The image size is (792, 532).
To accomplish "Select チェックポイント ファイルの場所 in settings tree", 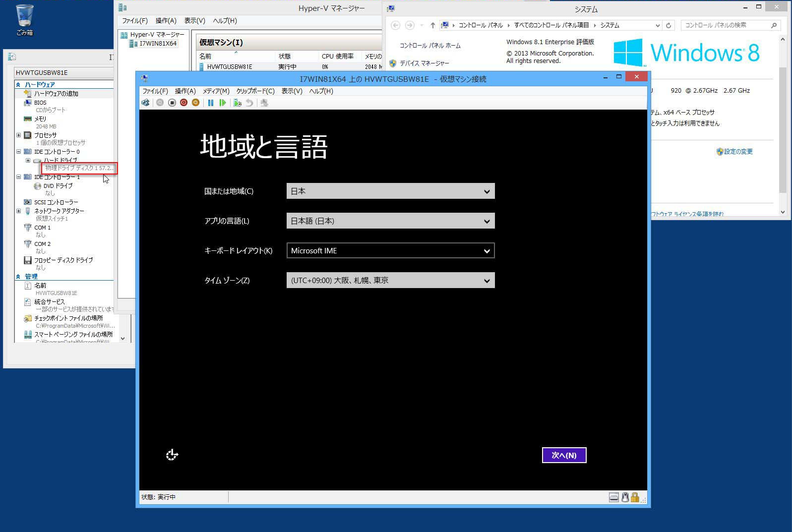I will [x=68, y=318].
